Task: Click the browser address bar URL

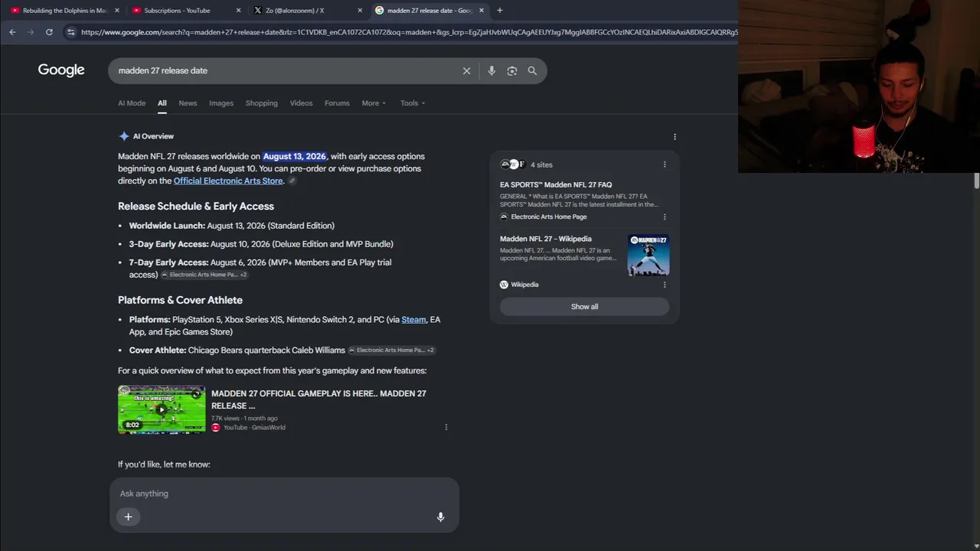Action: pos(409,32)
